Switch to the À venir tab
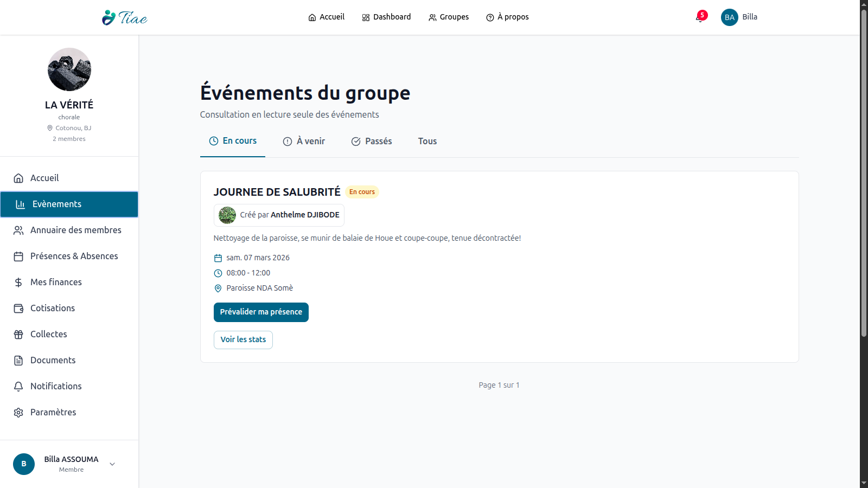The width and height of the screenshot is (868, 488). click(304, 142)
